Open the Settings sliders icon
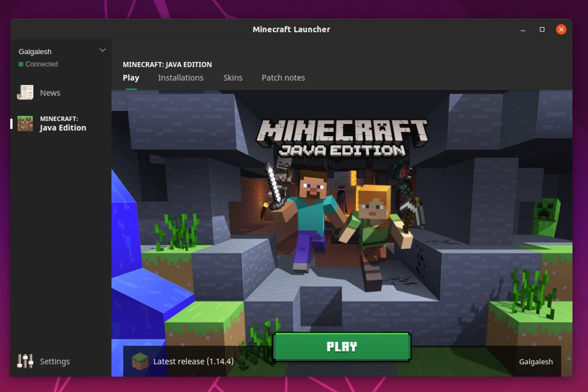This screenshot has width=588, height=392. click(x=25, y=361)
